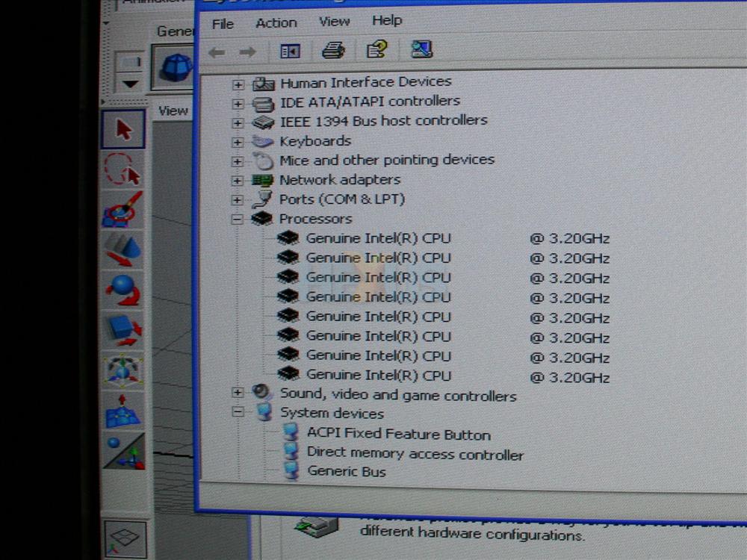Viewport: 747px width, 560px height.
Task: Select the grid surface push tool
Action: pyautogui.click(x=123, y=411)
